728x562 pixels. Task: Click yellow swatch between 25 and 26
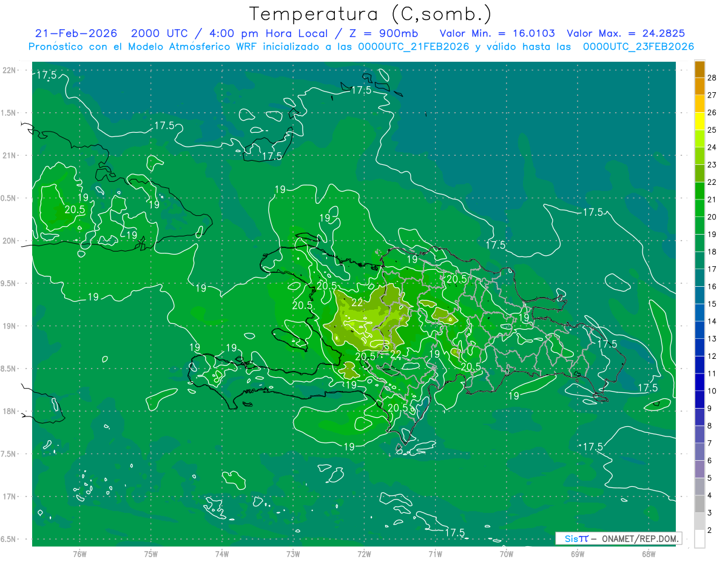coord(699,121)
